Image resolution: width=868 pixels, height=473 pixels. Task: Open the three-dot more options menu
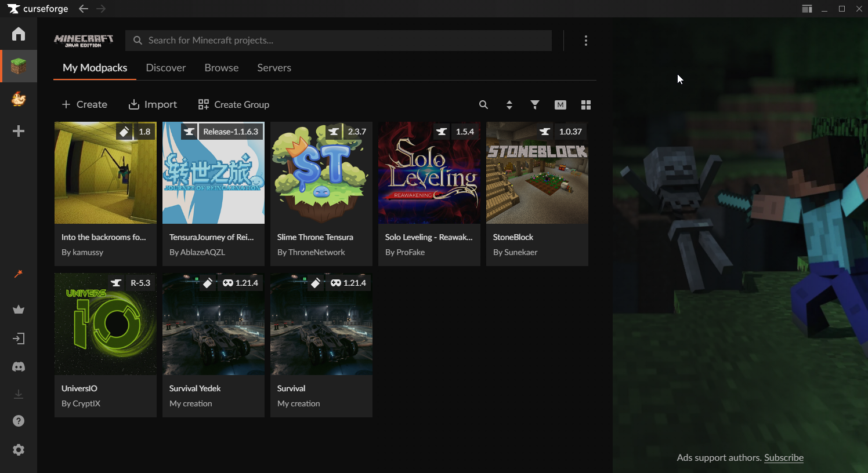(586, 41)
